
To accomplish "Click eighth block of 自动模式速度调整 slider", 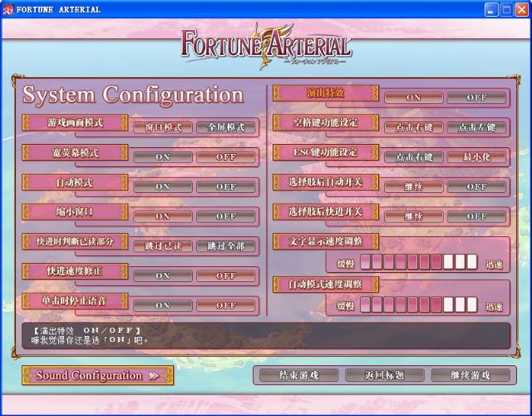I will pos(448,305).
